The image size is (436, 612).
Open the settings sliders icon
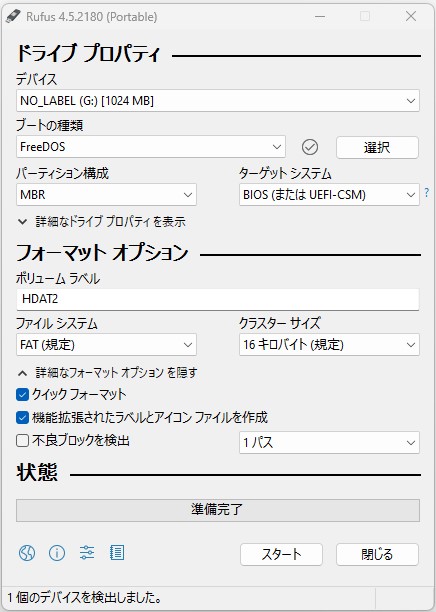[87, 553]
